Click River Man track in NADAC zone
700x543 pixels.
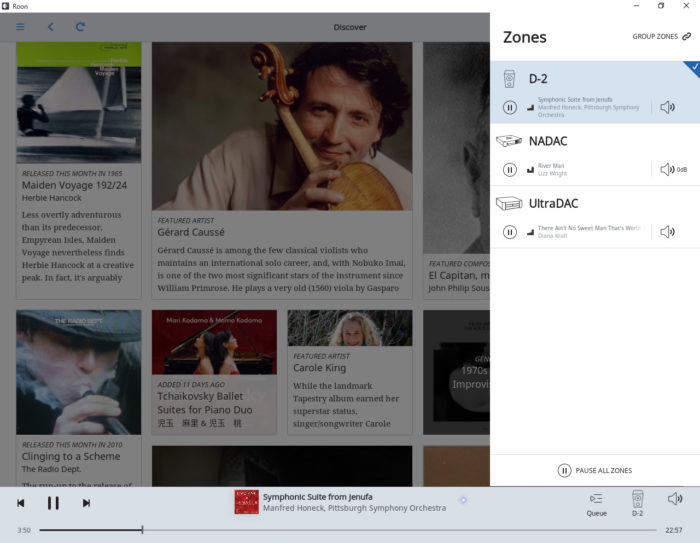551,166
